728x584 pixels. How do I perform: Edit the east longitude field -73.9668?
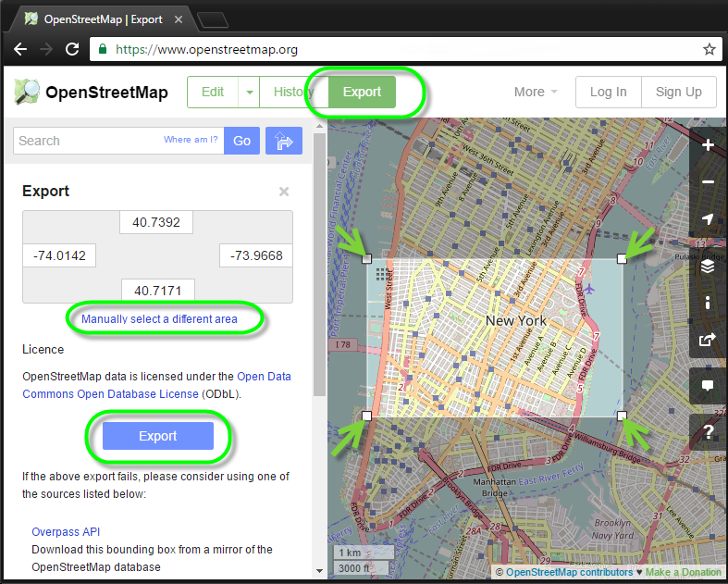point(256,255)
